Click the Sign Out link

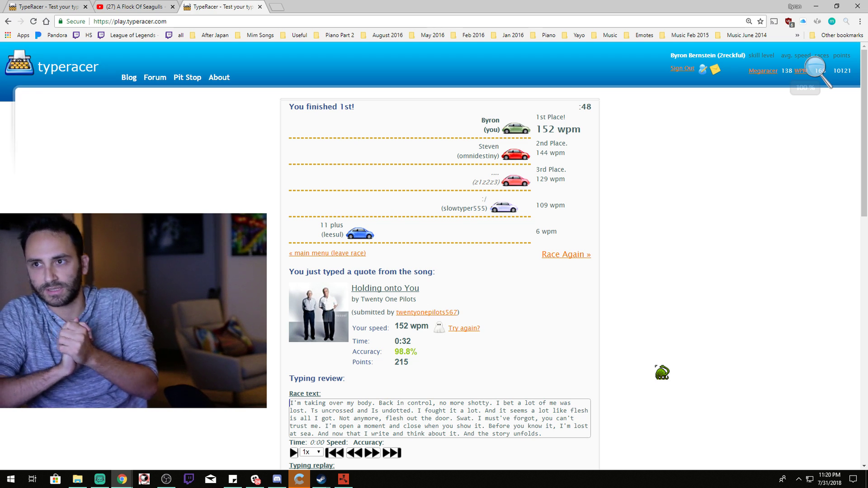tap(682, 68)
